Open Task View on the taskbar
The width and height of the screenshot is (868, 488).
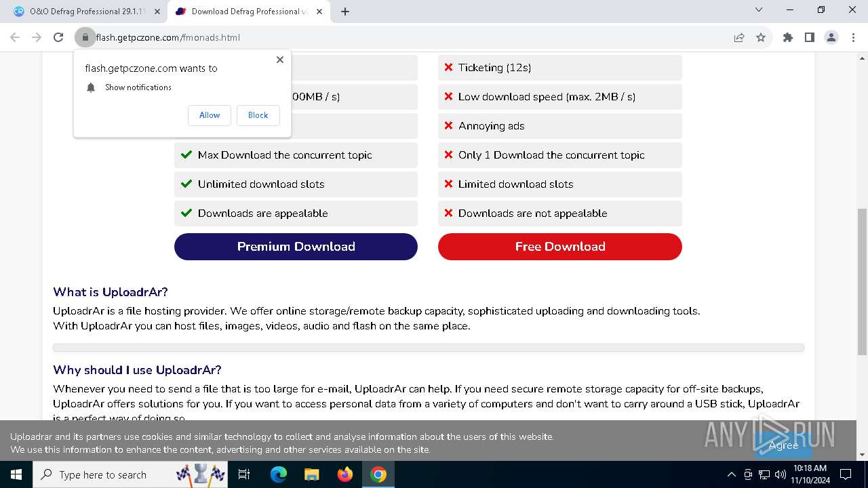click(x=244, y=474)
